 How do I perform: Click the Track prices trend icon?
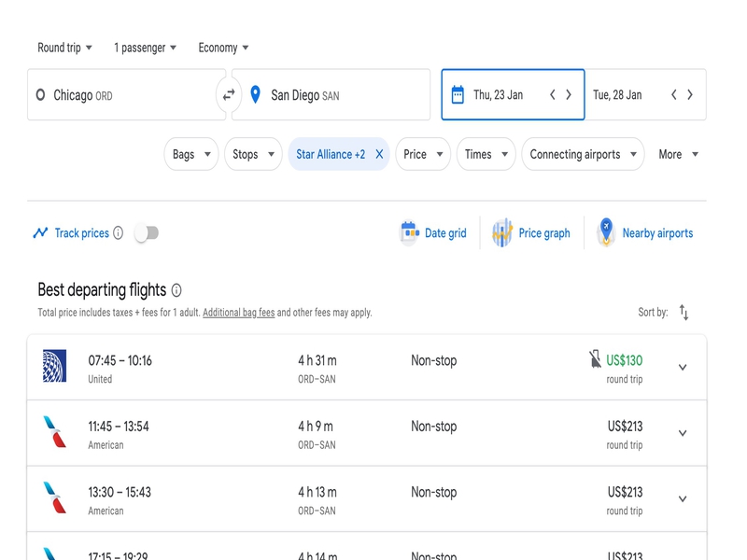[x=40, y=232]
